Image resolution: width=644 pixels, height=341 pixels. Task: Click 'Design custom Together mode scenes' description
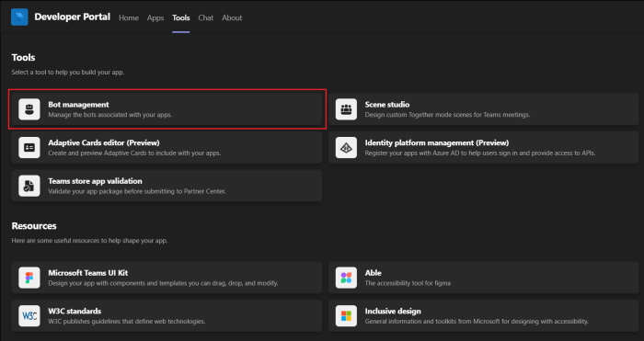[447, 115]
